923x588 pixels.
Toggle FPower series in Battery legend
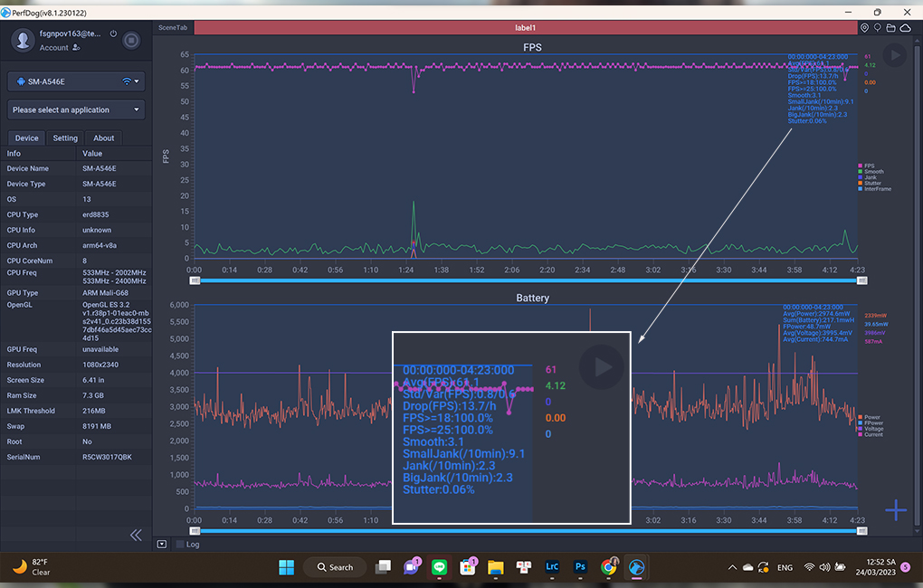click(871, 423)
